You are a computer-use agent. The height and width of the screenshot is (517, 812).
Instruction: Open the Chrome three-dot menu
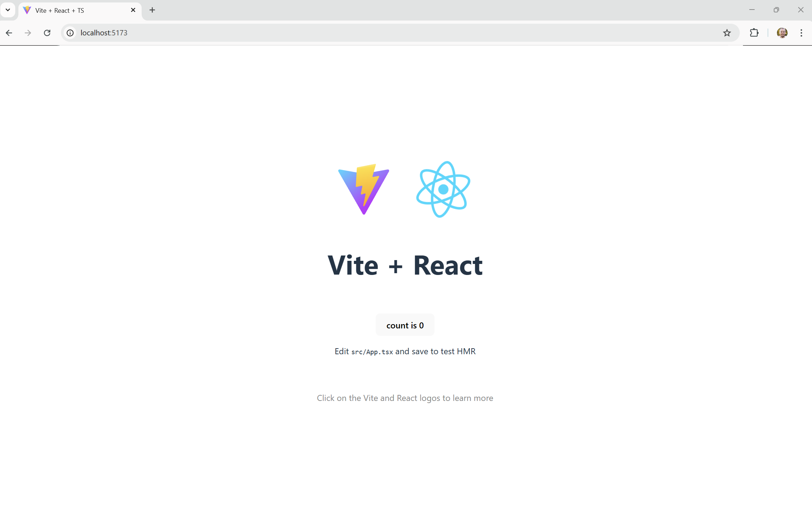(801, 33)
